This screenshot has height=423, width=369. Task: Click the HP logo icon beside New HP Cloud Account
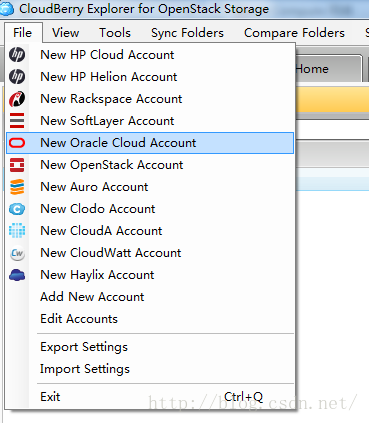pyautogui.click(x=17, y=55)
